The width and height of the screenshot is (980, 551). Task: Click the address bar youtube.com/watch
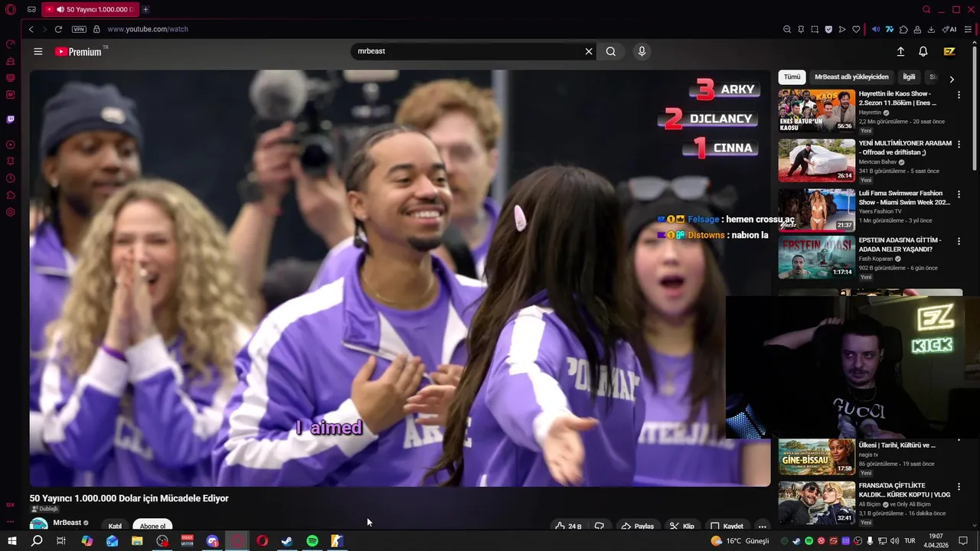click(x=148, y=29)
